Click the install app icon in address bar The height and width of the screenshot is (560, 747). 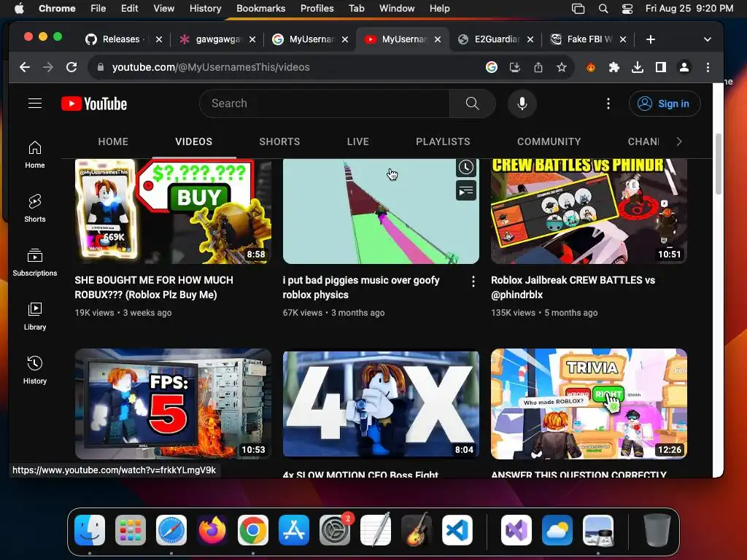tap(514, 67)
